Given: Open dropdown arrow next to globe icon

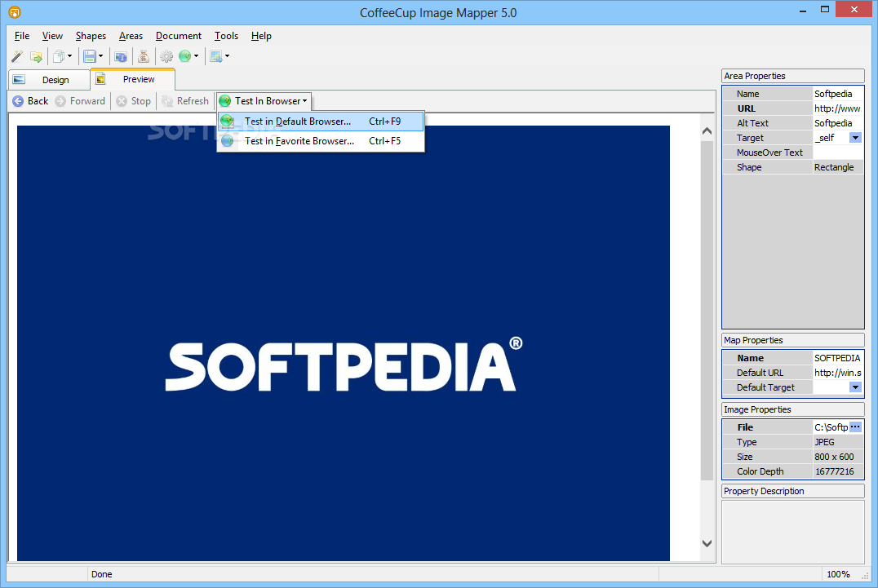Looking at the screenshot, I should coord(196,56).
